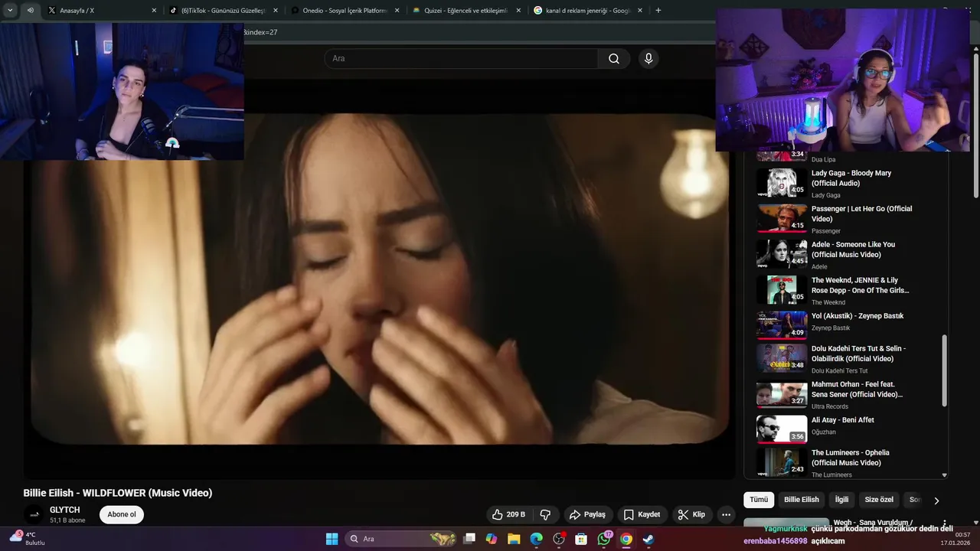980x551 pixels.
Task: Click the tab audio speaker icon
Action: [30, 11]
